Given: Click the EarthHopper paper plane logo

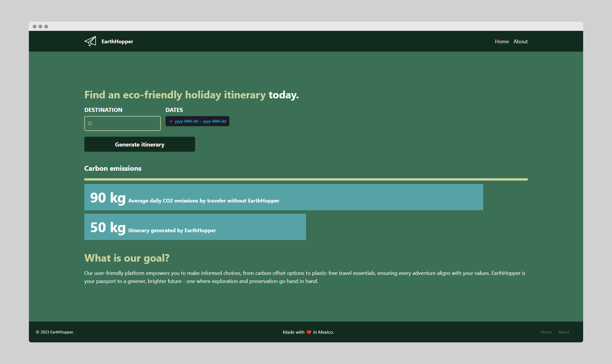Looking at the screenshot, I should (90, 41).
